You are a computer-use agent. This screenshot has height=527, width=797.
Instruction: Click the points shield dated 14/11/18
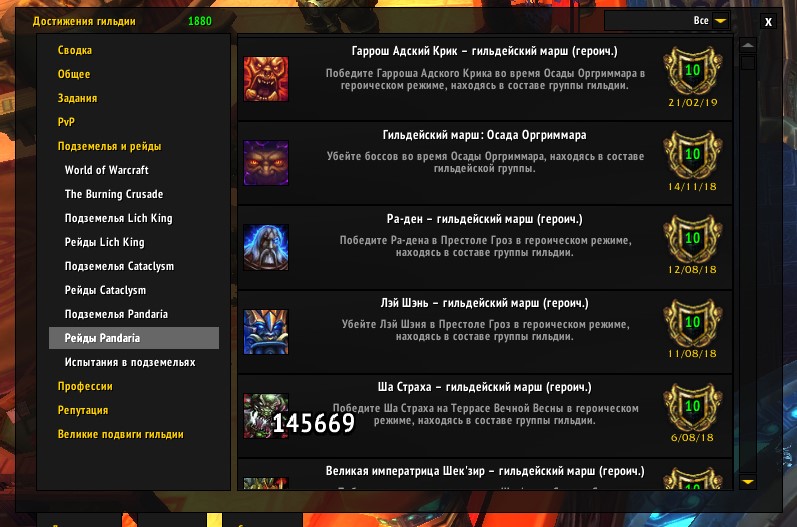pos(693,154)
